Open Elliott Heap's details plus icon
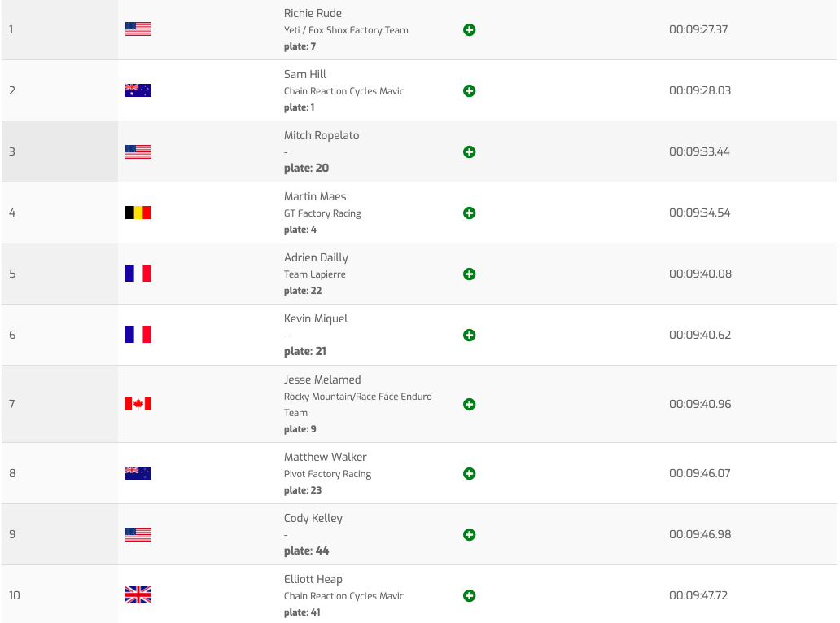 (469, 596)
